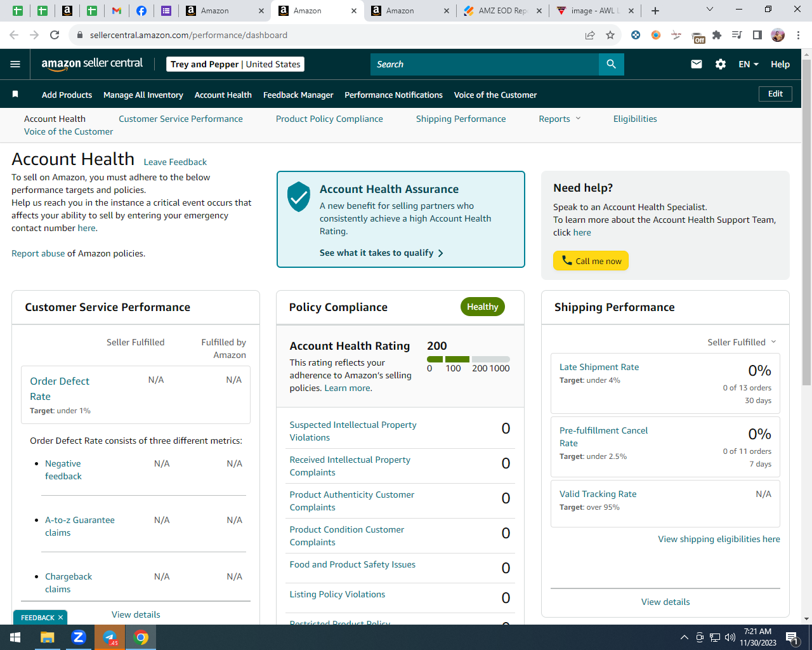Viewport: 812px width, 650px height.
Task: Open Help in the header
Action: [x=780, y=64]
